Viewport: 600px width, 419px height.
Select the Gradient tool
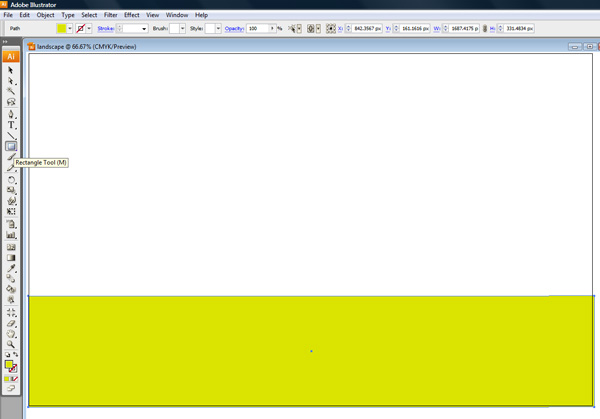coord(11,258)
